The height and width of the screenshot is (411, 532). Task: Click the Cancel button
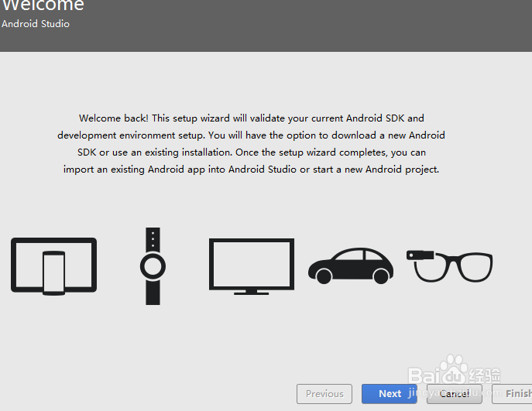click(455, 394)
